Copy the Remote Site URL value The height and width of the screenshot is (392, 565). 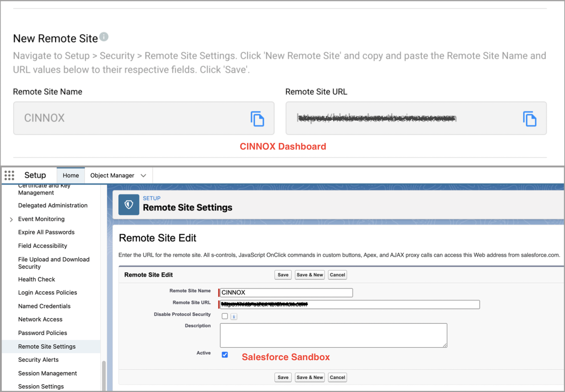(x=529, y=119)
